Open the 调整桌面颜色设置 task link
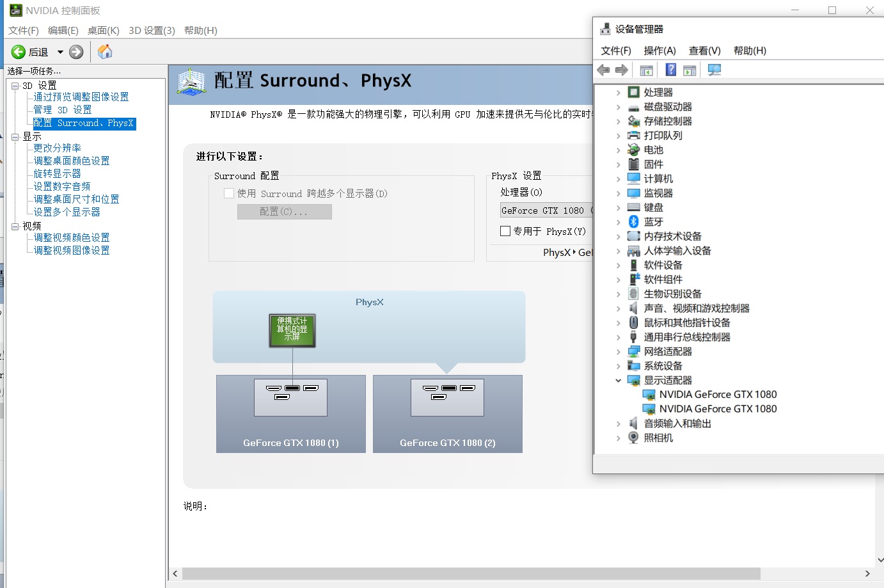 pos(72,161)
